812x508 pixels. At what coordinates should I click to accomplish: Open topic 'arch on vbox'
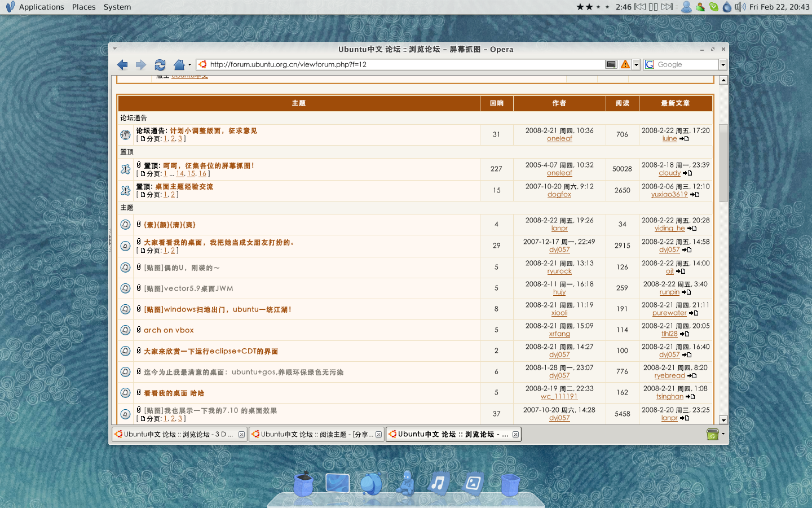click(169, 330)
